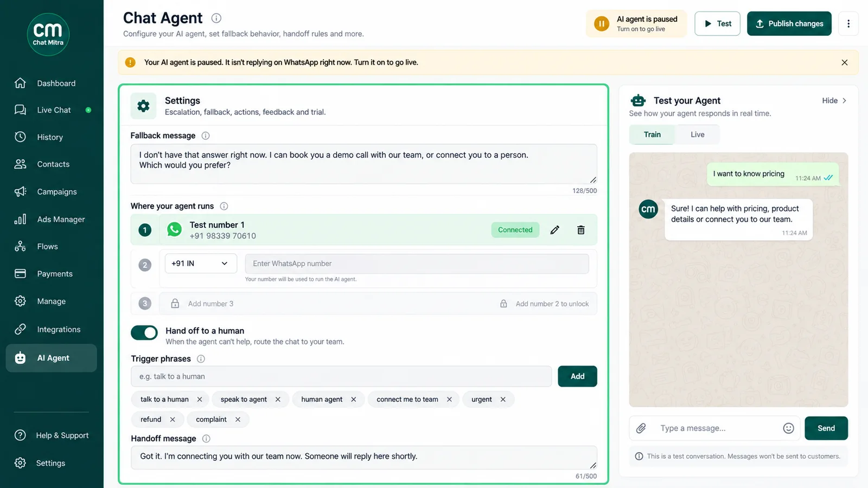Switch to the Train tab
Viewport: 868px width, 488px height.
[652, 134]
